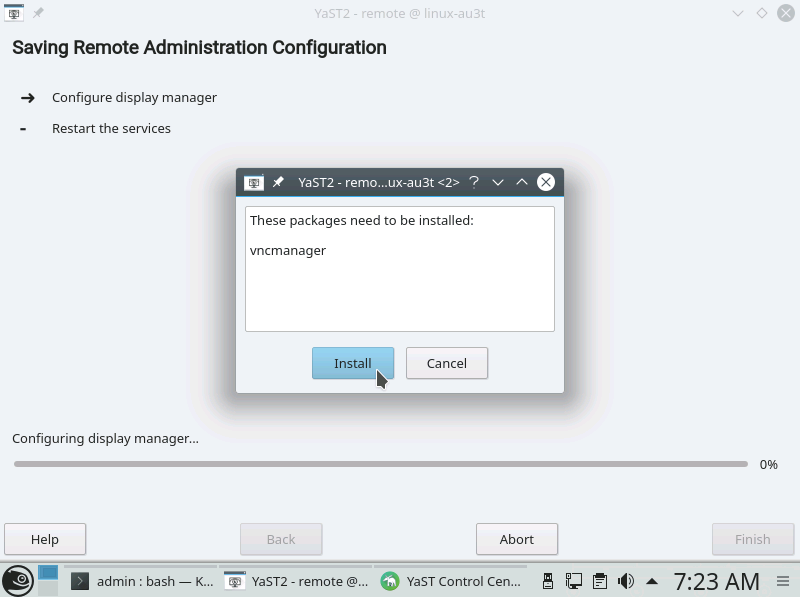
Task: Click 'Restart the services' step text
Action: (111, 129)
